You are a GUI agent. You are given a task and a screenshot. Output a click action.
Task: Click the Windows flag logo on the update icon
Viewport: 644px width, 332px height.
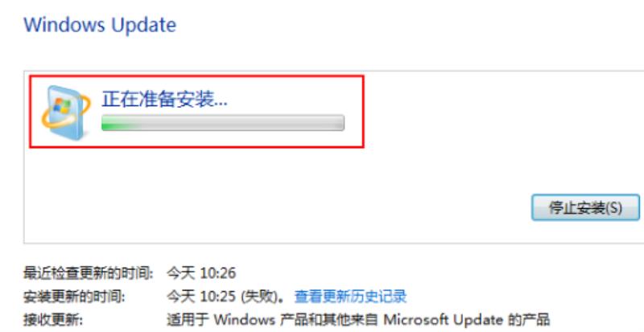[62, 106]
